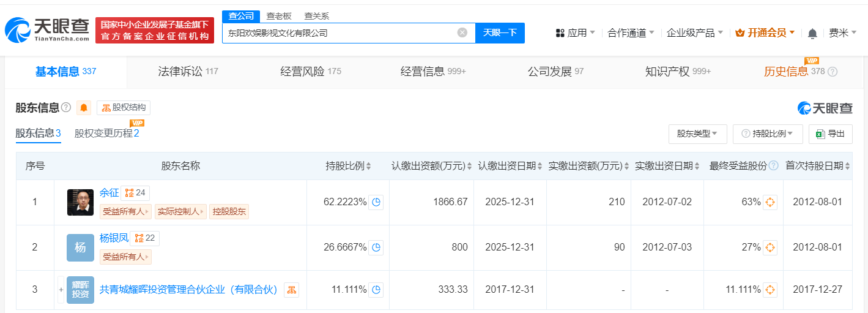The width and height of the screenshot is (868, 313).
Task: Clear the search box text
Action: click(x=462, y=33)
